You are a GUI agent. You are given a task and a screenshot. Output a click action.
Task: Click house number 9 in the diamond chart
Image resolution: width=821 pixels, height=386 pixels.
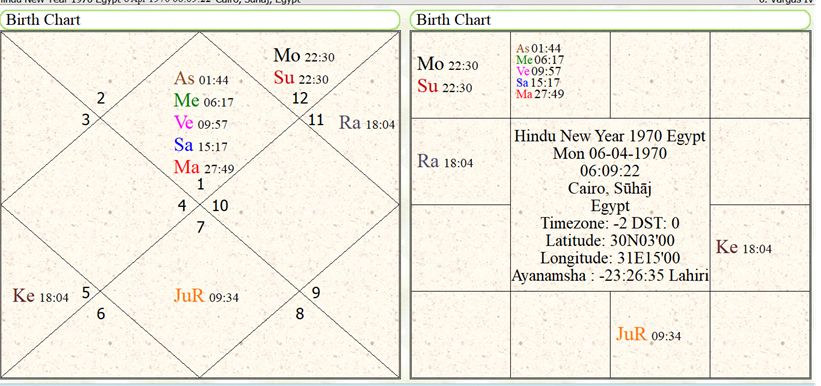pos(315,292)
